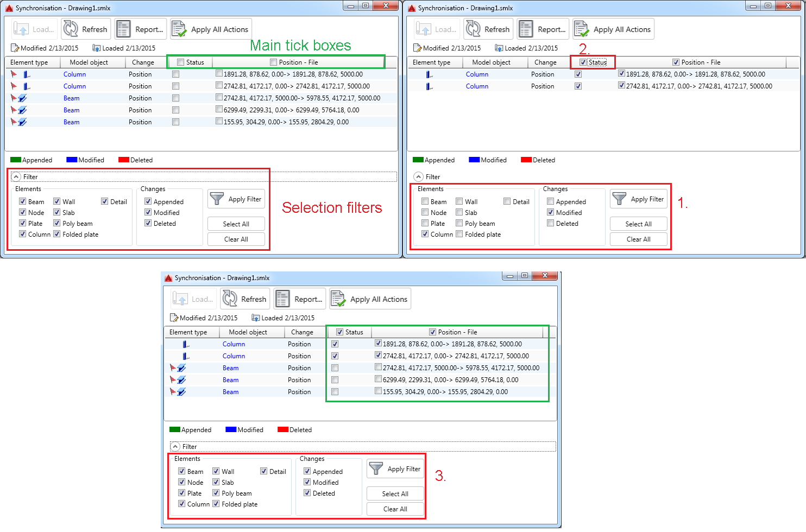This screenshot has width=806, height=532.
Task: Uncheck Position box for 1891.28 row, top-right window
Action: point(621,73)
